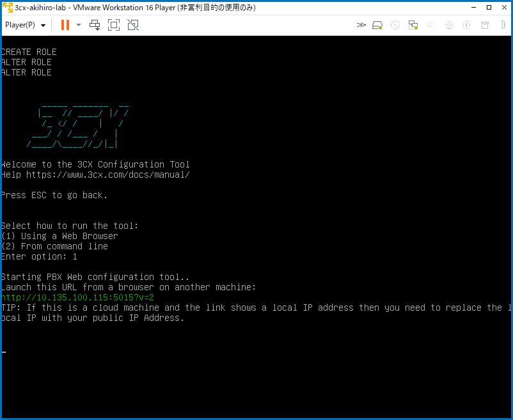The width and height of the screenshot is (513, 420).
Task: Click the '(1) Using a Web Browser' line
Action: coord(59,236)
